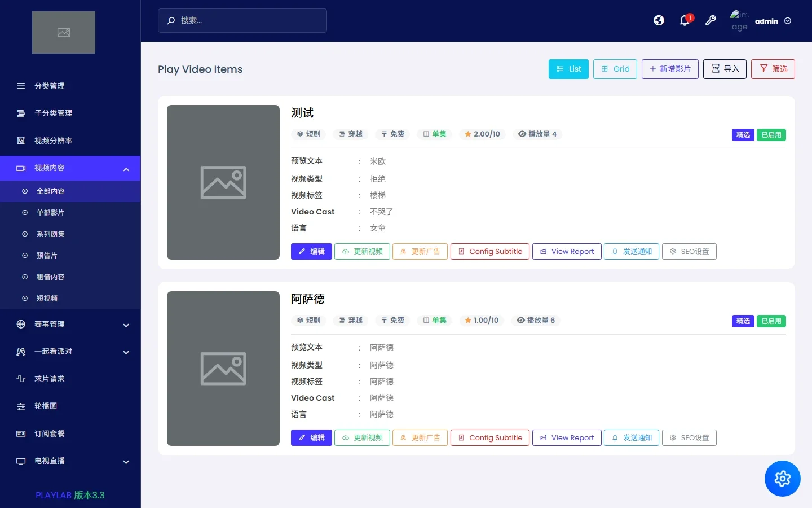This screenshot has height=508, width=812.
Task: Click 发送通知 for 阿萨德
Action: [632, 437]
